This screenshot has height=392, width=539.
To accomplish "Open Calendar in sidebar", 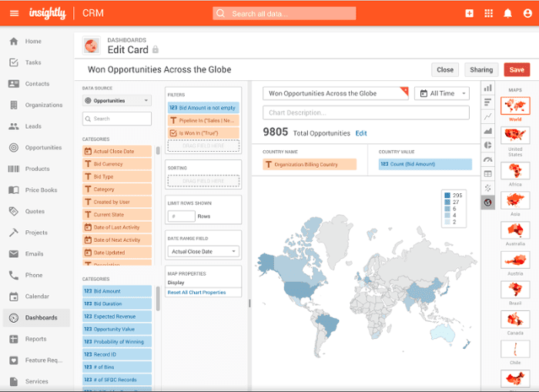I will pos(37,297).
